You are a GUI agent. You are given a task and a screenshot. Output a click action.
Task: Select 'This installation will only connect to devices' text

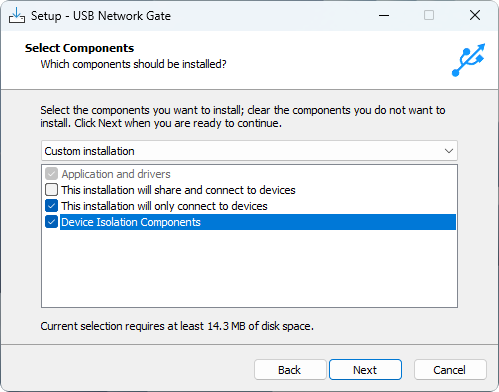tap(164, 206)
